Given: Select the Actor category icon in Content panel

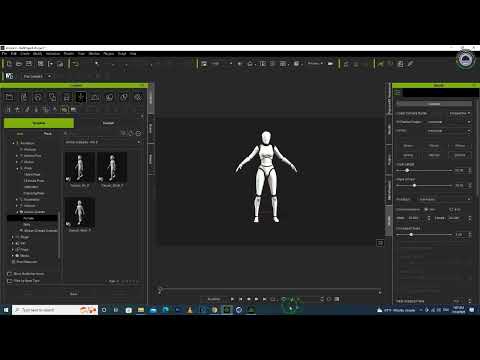Looking at the screenshot, I should click(x=24, y=97).
